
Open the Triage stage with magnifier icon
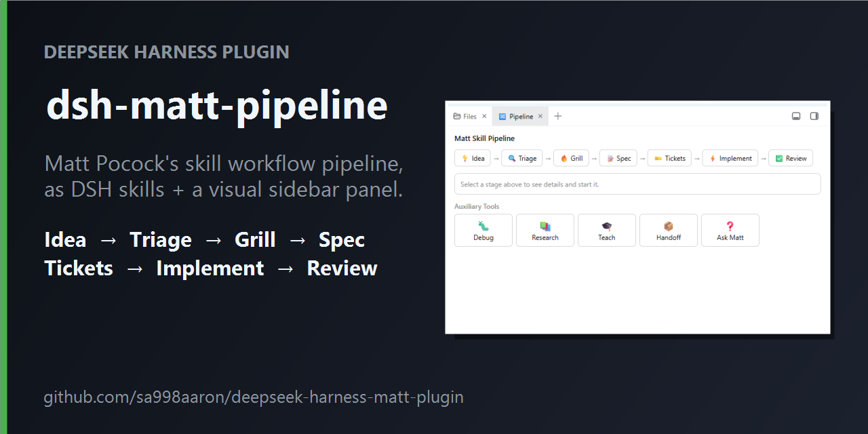click(522, 159)
